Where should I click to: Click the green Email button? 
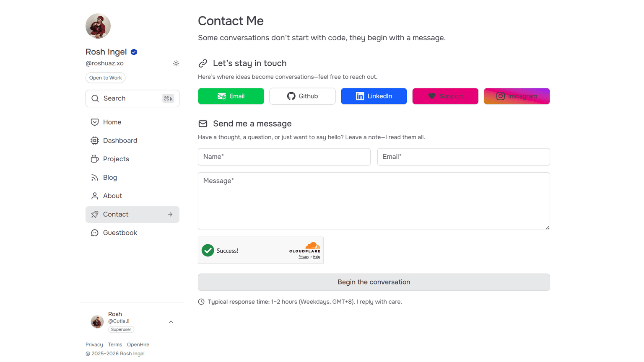click(x=231, y=96)
